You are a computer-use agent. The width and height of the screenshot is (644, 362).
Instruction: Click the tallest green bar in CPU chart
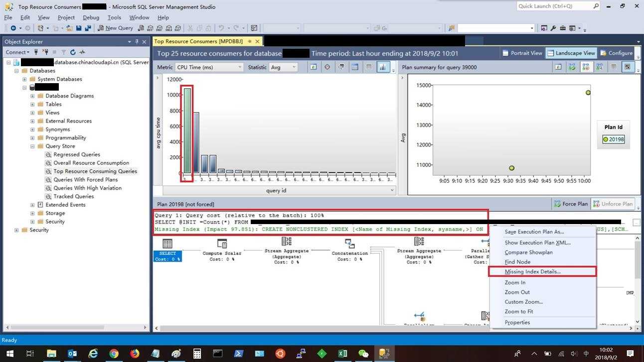click(x=187, y=131)
